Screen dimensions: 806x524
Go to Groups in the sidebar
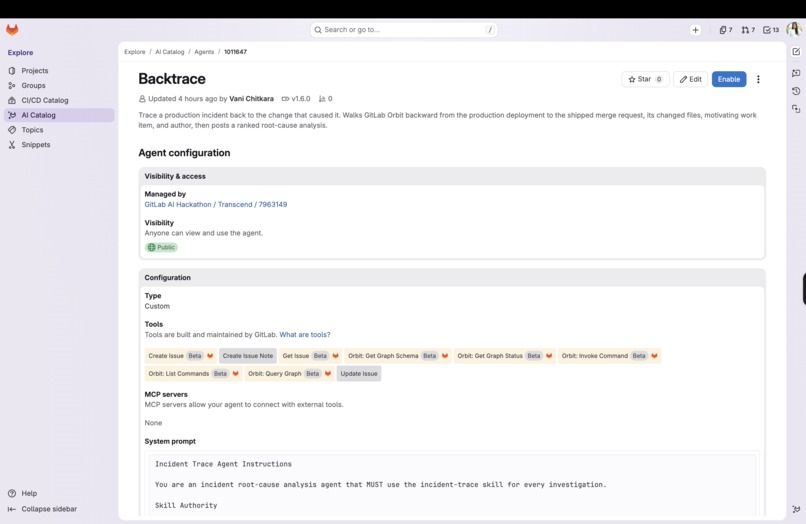coord(59,85)
